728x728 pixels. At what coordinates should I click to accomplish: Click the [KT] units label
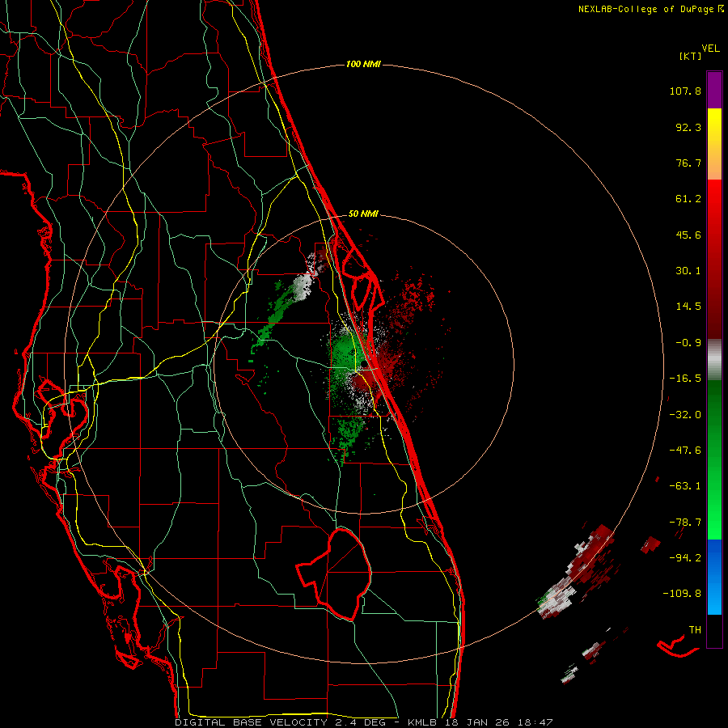point(691,56)
